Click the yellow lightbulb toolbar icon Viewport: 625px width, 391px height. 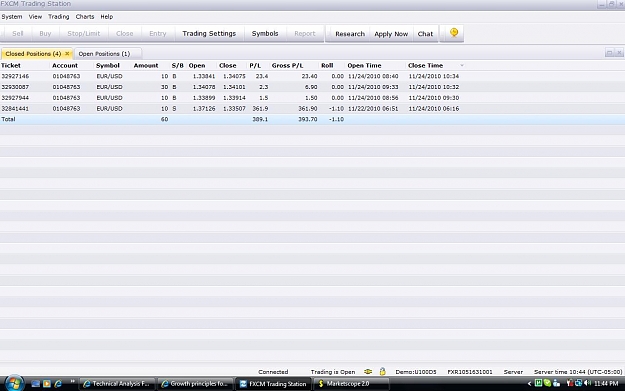coord(454,33)
